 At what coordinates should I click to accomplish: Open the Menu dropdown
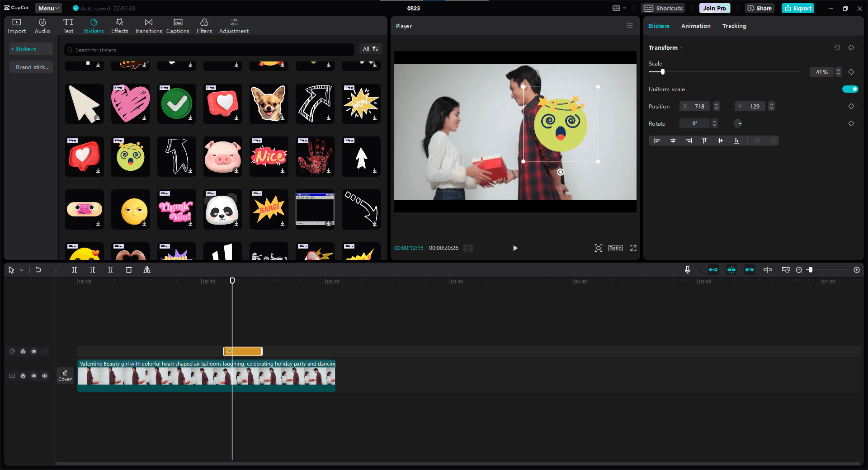(48, 8)
